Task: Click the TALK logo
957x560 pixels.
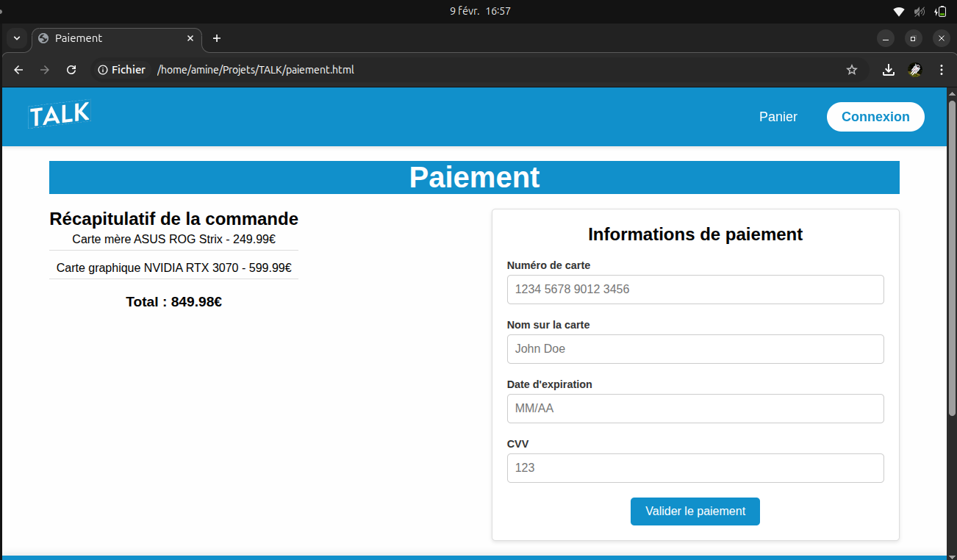Action: coord(59,115)
